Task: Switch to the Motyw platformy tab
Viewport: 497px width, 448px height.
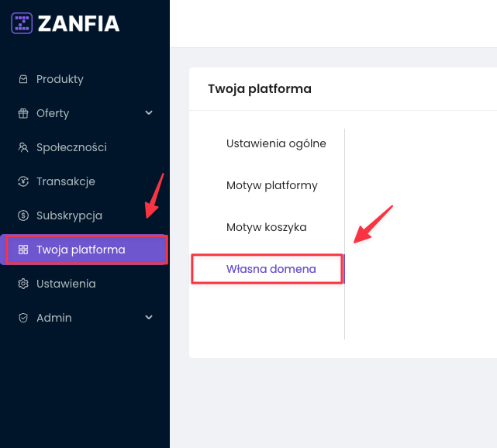Action: coord(271,185)
